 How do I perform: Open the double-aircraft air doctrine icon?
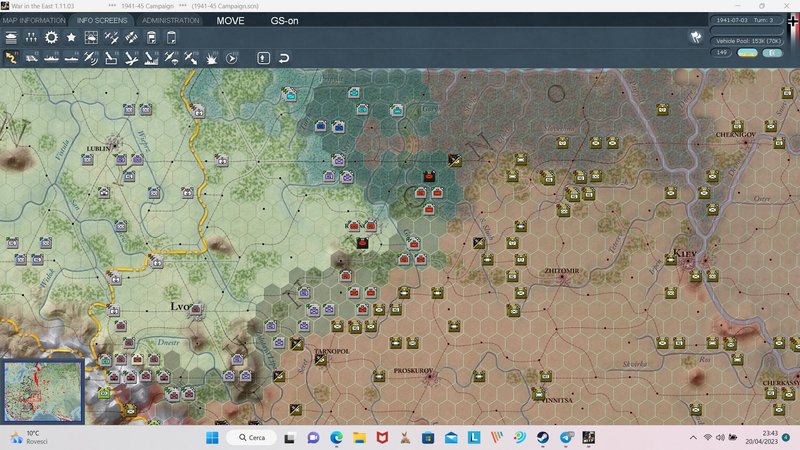pyautogui.click(x=111, y=38)
